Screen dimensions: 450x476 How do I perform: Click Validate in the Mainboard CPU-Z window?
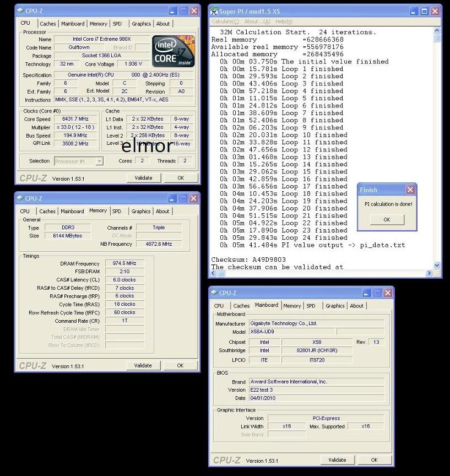[x=337, y=460]
